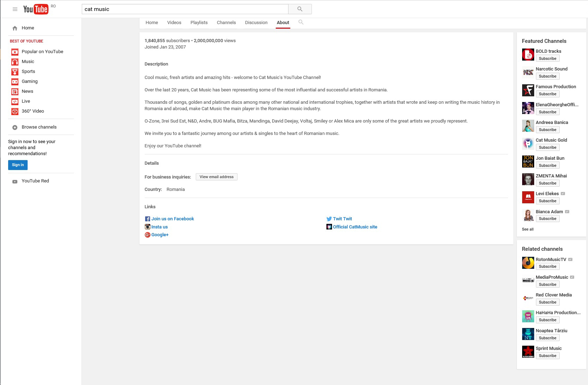Open the Twit Twit link
588x385 pixels.
click(342, 219)
